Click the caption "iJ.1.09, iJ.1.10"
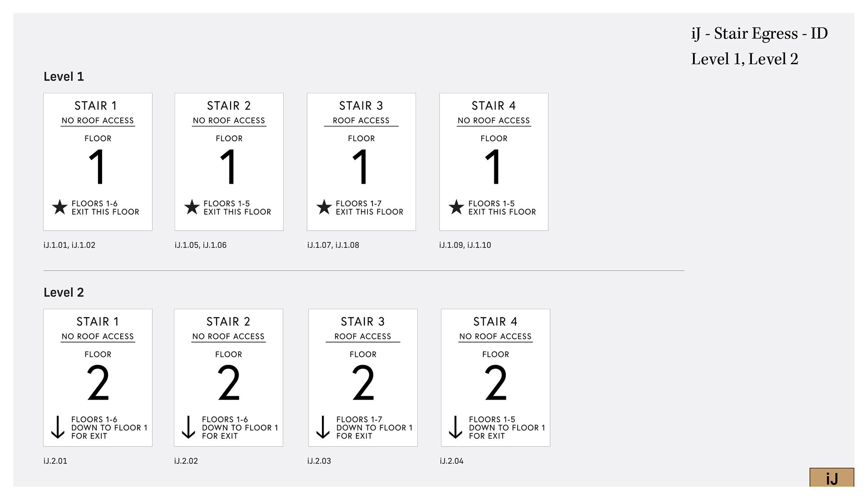The height and width of the screenshot is (500, 868). point(465,245)
